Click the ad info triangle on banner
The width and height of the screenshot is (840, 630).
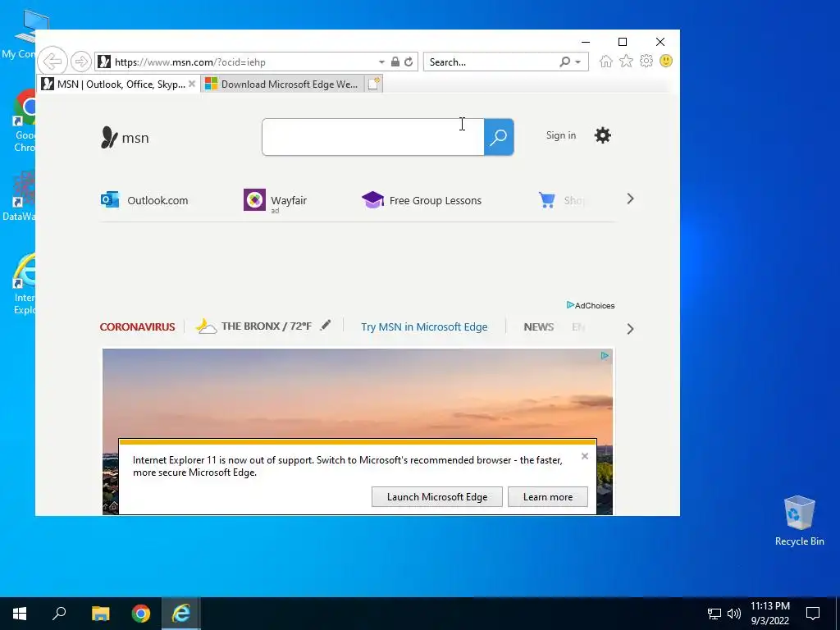click(605, 356)
